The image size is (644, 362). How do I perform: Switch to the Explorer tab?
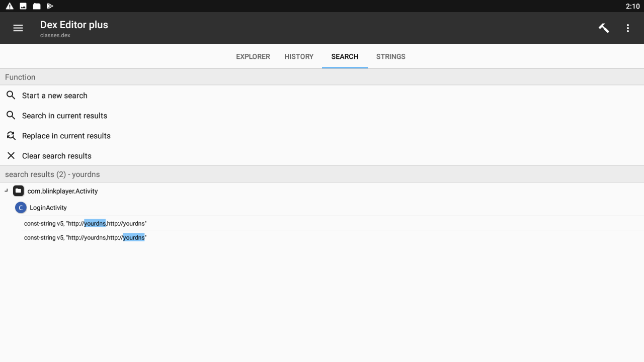[x=253, y=56]
